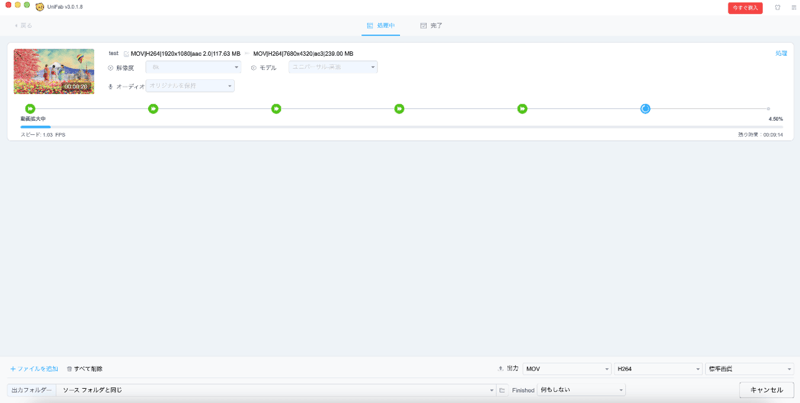Open the hamburger menu in the title bar
The width and height of the screenshot is (800, 403).
[793, 7]
